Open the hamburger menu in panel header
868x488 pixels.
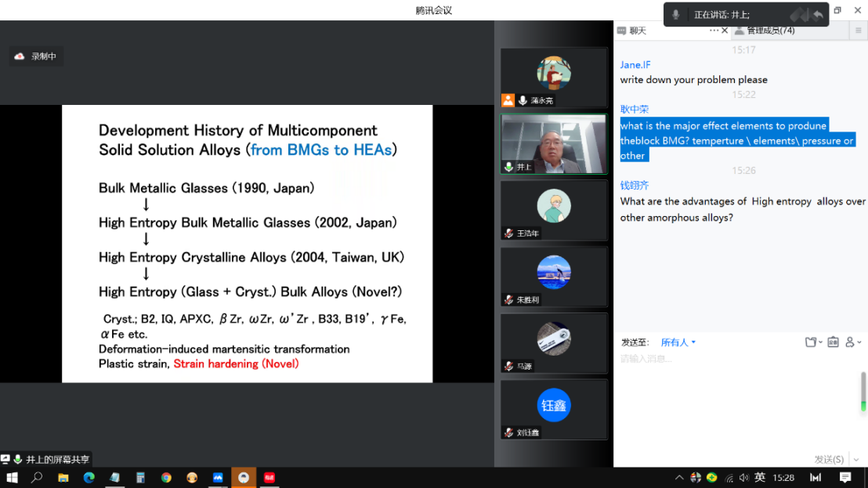(x=859, y=31)
